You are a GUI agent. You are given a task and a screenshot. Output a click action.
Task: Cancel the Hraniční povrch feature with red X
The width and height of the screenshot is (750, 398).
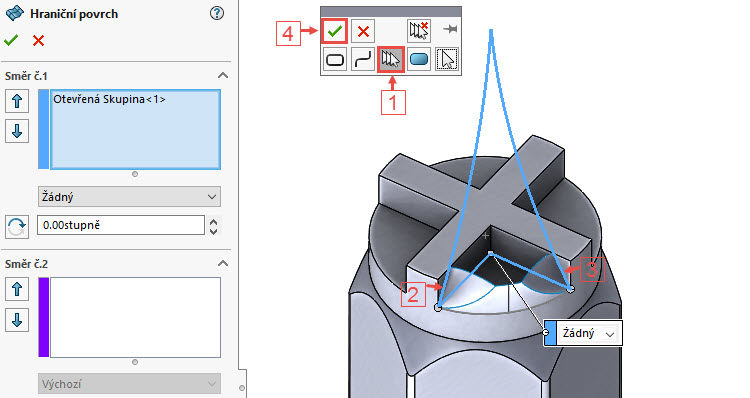tap(38, 41)
